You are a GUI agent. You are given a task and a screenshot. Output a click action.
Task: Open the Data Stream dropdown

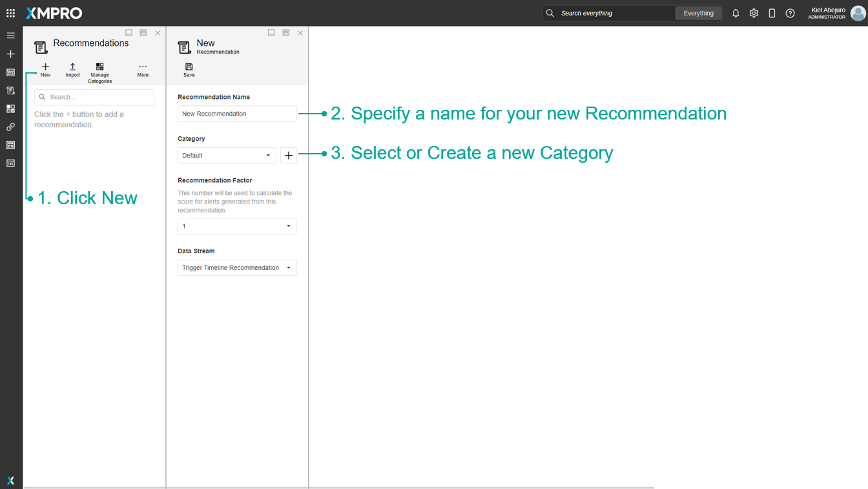tap(237, 268)
